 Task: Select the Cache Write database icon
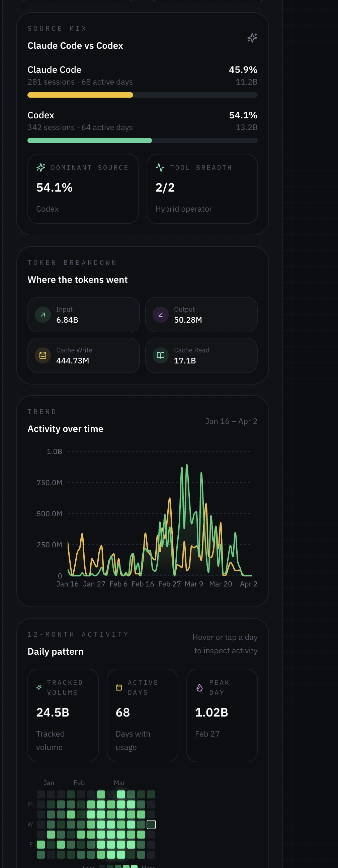click(x=43, y=355)
